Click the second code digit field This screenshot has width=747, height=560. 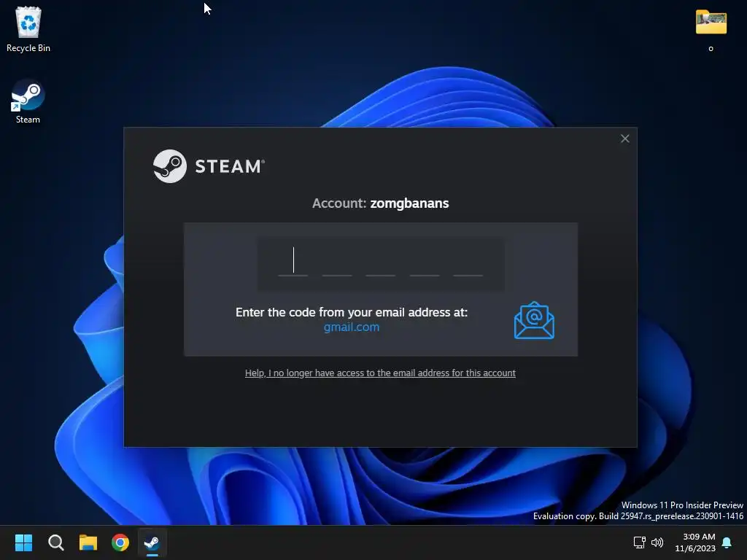337,262
